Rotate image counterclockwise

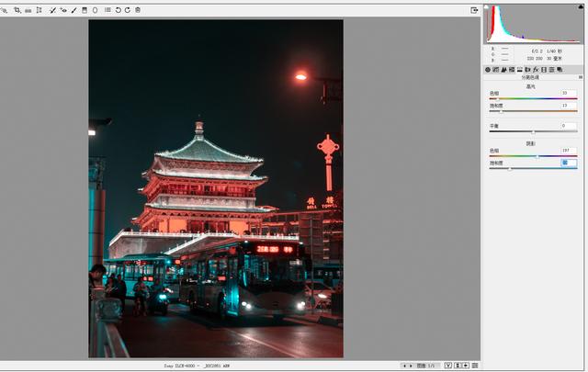tap(118, 10)
